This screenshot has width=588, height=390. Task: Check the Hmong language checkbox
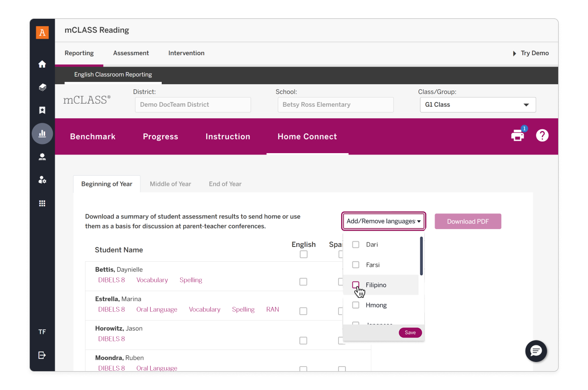pyautogui.click(x=356, y=305)
